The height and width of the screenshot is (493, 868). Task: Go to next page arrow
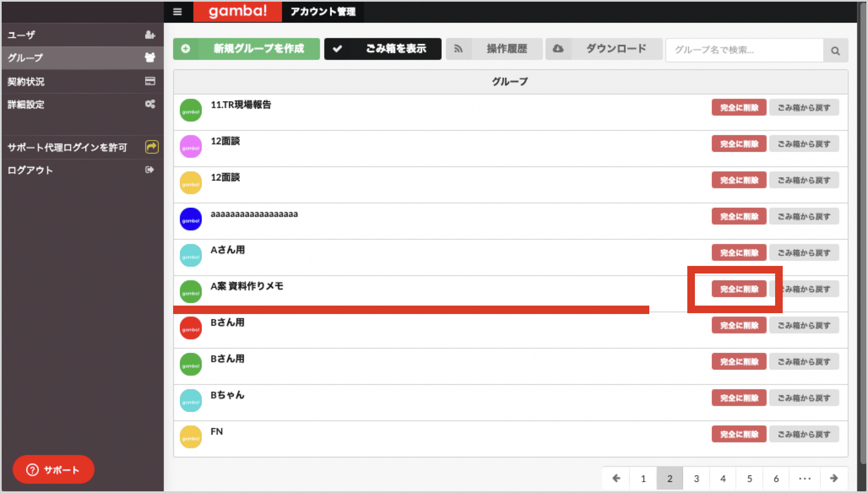(834, 478)
